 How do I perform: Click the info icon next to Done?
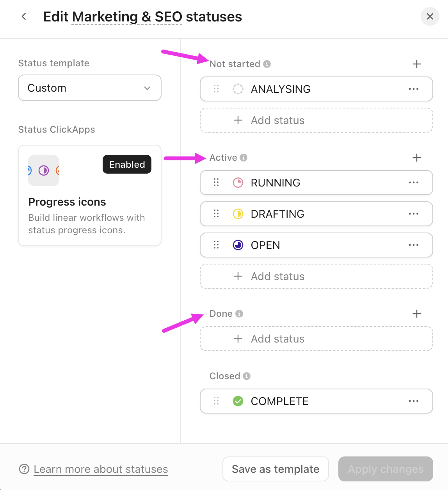pyautogui.click(x=240, y=313)
